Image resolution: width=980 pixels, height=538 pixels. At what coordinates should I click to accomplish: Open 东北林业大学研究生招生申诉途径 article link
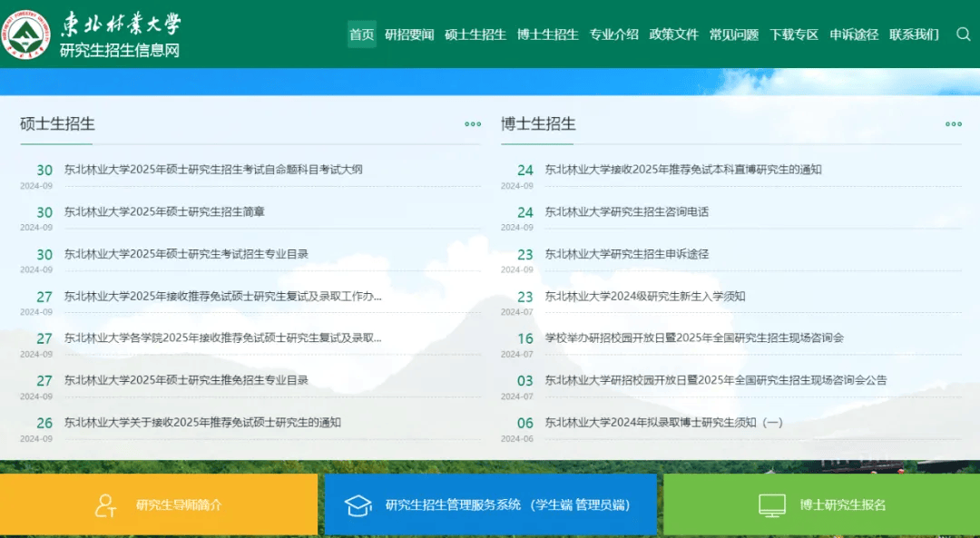coord(627,254)
